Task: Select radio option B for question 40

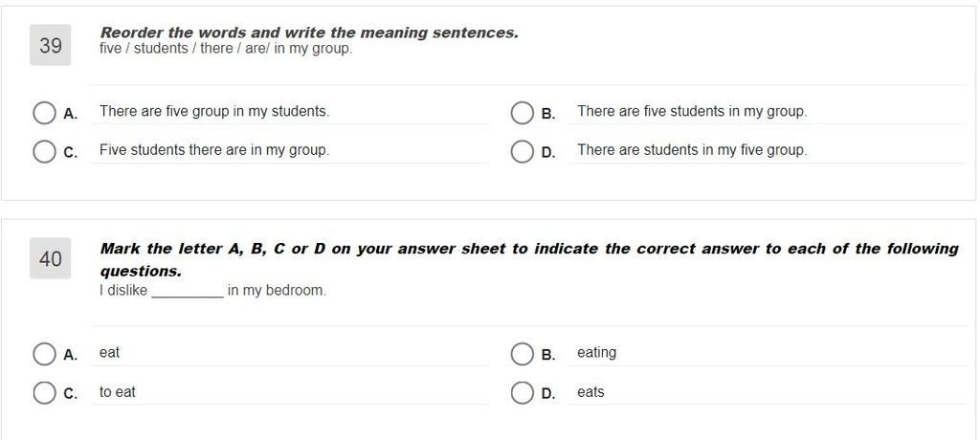Action: click(522, 354)
